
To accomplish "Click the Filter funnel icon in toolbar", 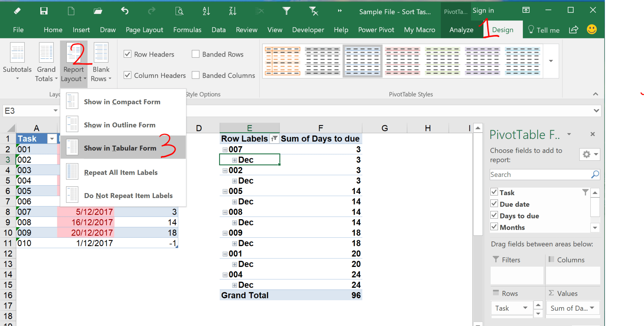I will [286, 11].
